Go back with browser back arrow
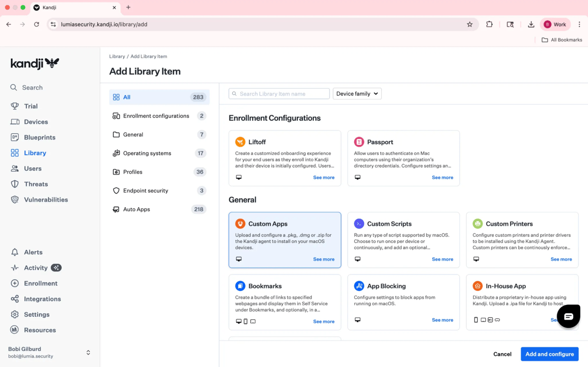The height and width of the screenshot is (367, 588). point(9,24)
